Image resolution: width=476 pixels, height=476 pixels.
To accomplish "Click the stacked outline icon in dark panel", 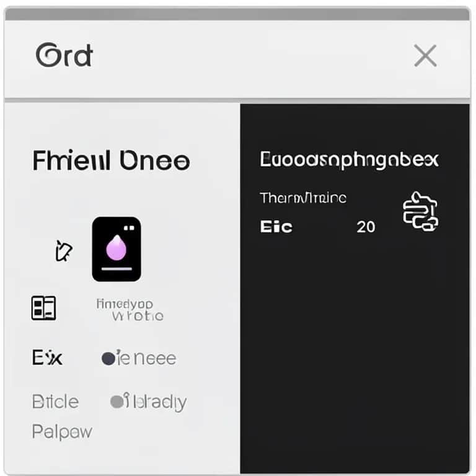I will pos(420,211).
